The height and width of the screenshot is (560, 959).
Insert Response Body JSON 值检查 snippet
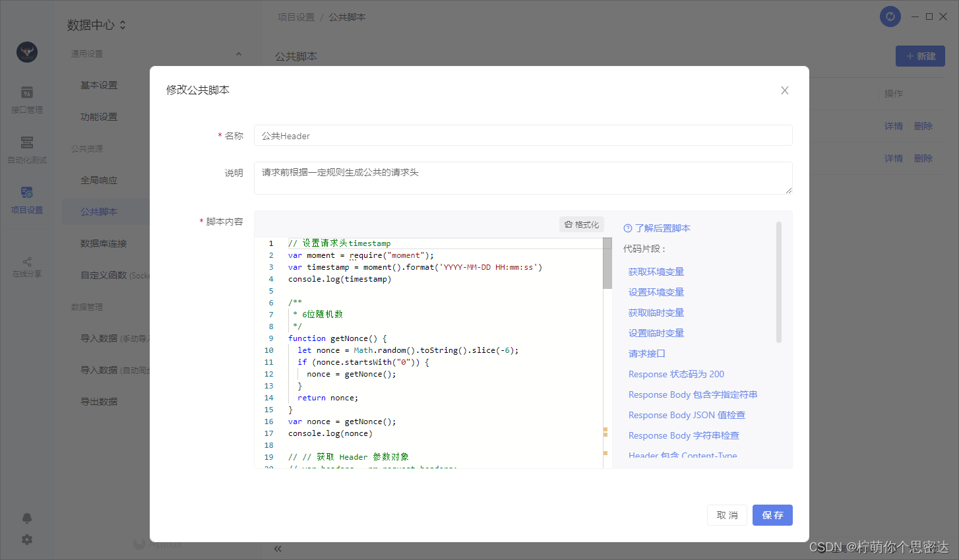coord(687,415)
